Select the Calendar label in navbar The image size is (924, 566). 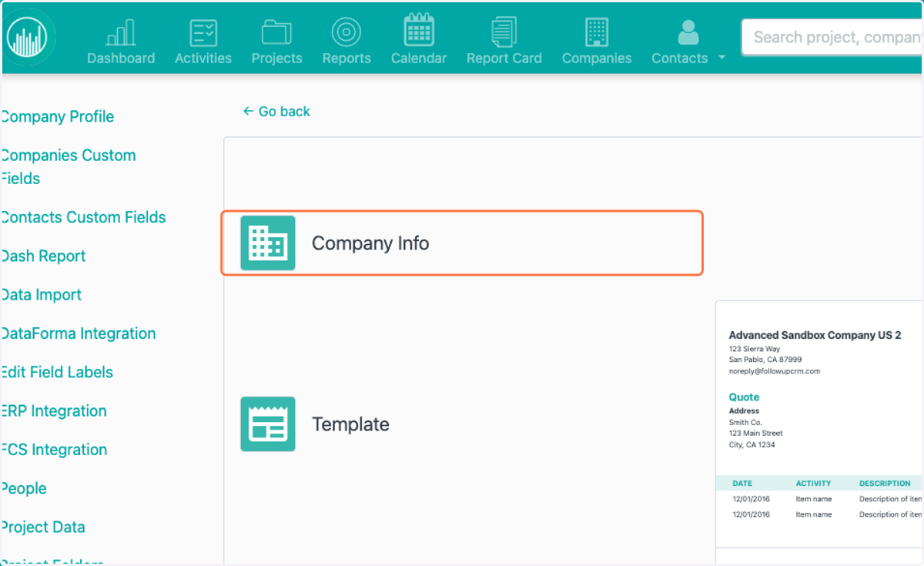tap(419, 59)
